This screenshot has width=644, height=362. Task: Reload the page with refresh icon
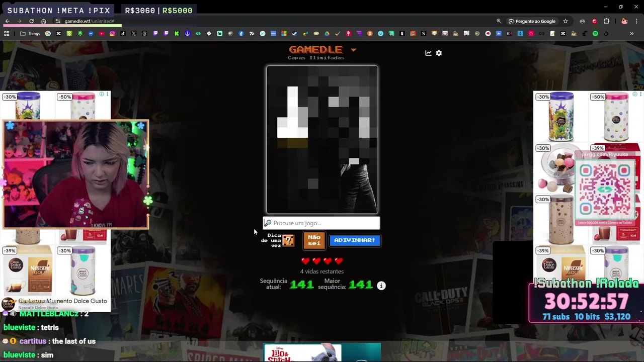[31, 21]
